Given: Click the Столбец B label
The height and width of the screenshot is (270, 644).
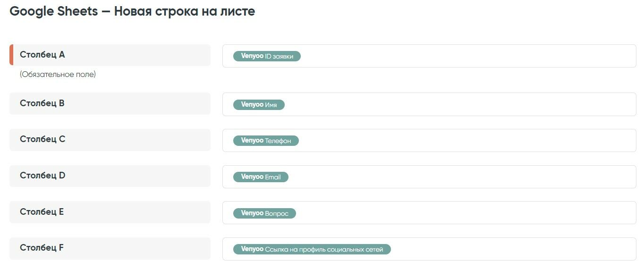Looking at the screenshot, I should click(42, 103).
